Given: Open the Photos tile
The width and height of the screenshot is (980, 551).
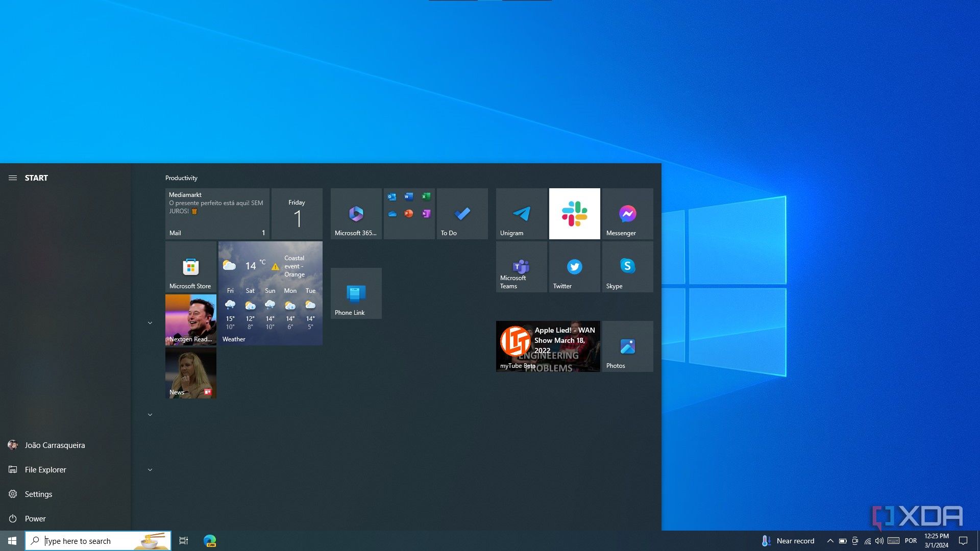Looking at the screenshot, I should click(x=627, y=346).
